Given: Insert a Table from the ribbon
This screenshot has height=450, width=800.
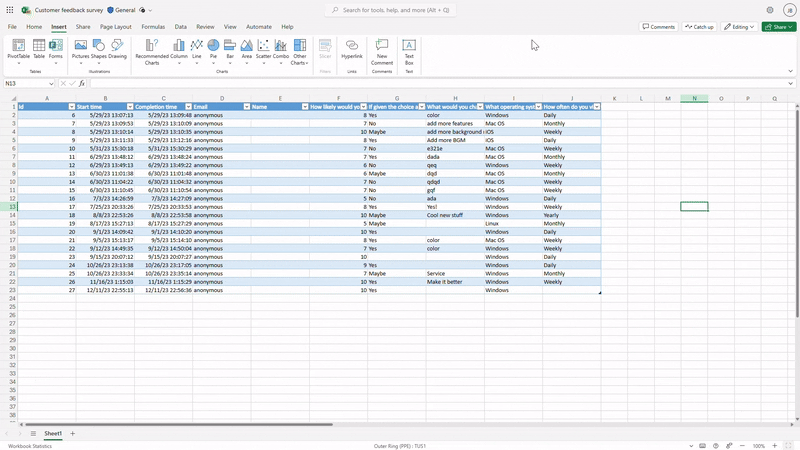Looking at the screenshot, I should [39, 51].
